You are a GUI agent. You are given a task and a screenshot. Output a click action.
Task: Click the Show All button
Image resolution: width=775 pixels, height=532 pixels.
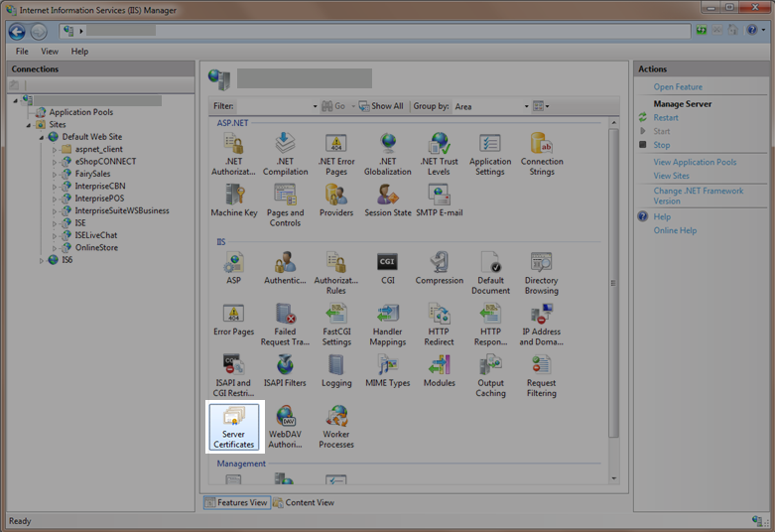click(x=381, y=106)
